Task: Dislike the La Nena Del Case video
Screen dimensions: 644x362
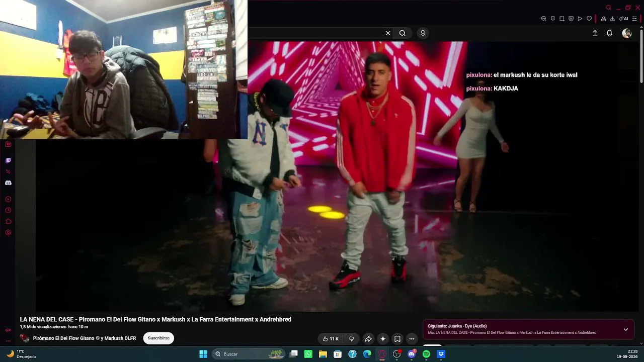Action: [x=352, y=339]
